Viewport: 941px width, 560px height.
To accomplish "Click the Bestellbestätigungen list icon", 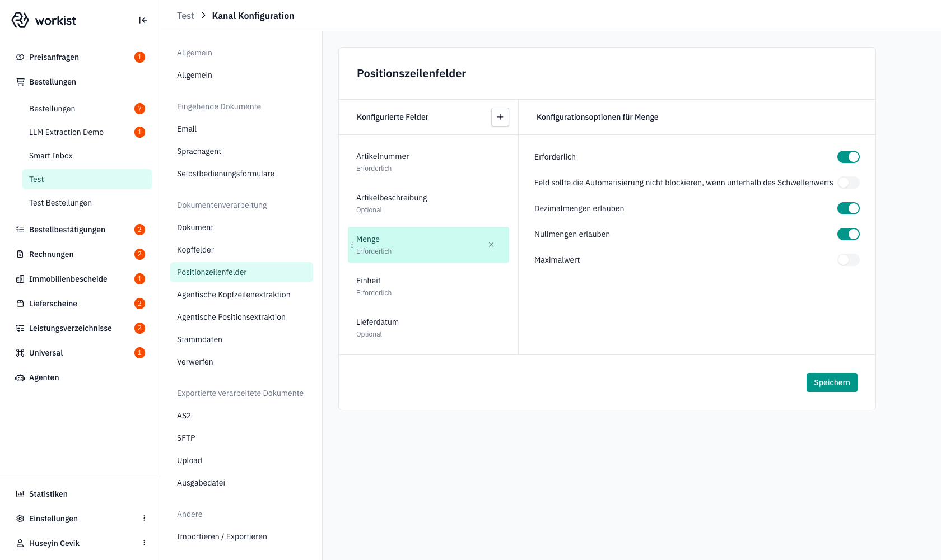I will click(x=20, y=230).
